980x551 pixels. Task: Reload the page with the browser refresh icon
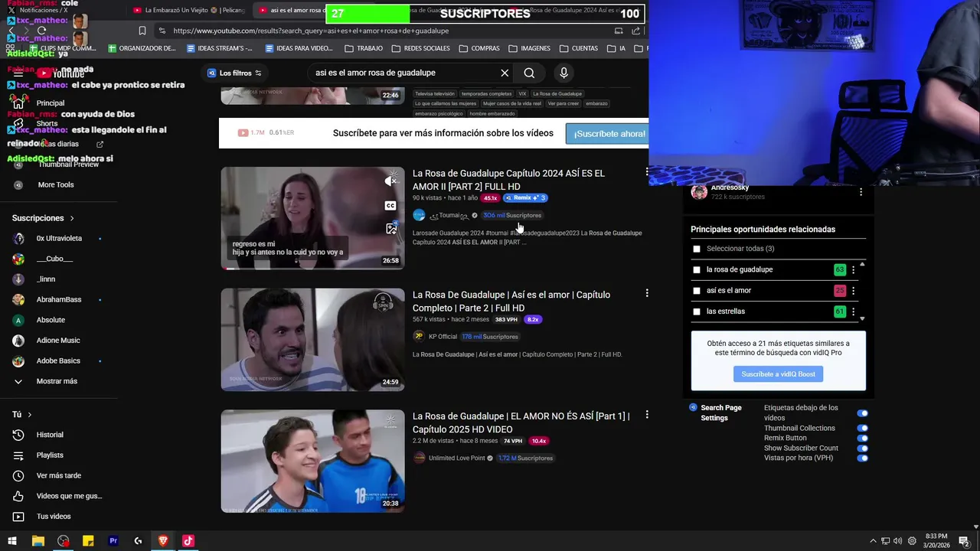point(41,31)
